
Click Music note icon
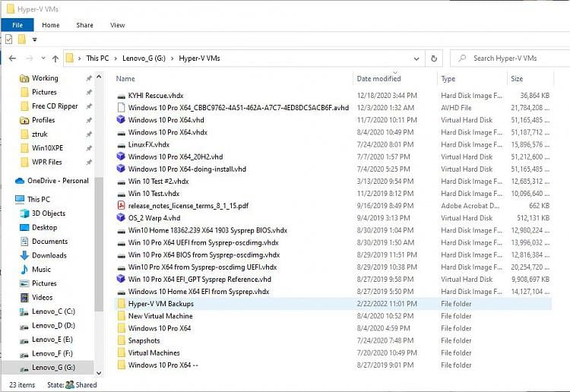[24, 269]
